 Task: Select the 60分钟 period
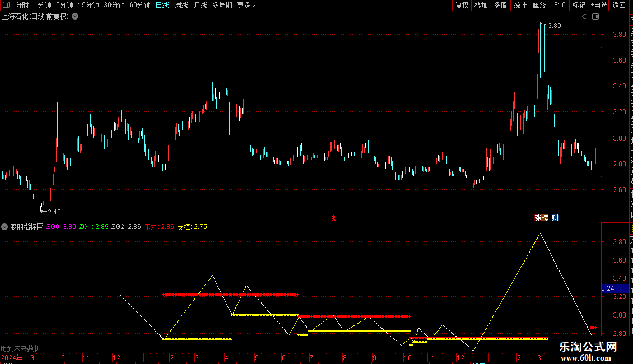(x=140, y=5)
